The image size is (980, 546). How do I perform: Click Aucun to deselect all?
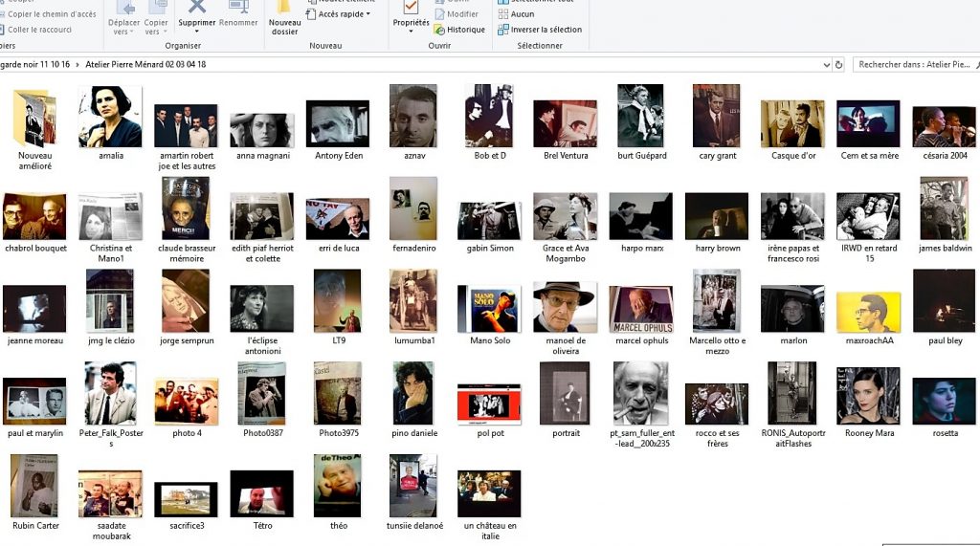pos(523,14)
